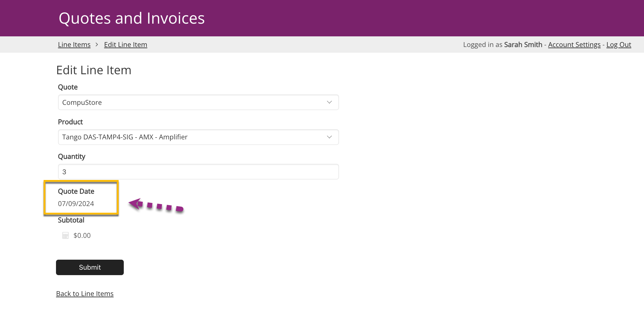Click the breadcrumb chevron separator icon
Screen dimensions: 644x323
(97, 45)
